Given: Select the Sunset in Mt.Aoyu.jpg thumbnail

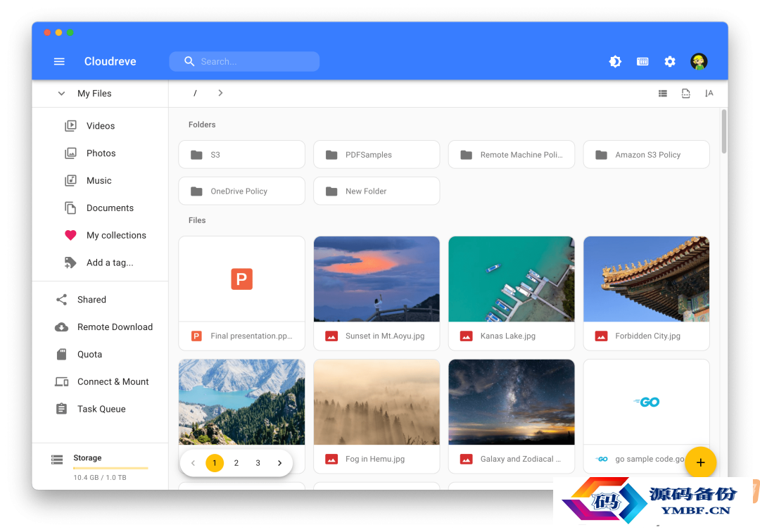Looking at the screenshot, I should point(376,279).
